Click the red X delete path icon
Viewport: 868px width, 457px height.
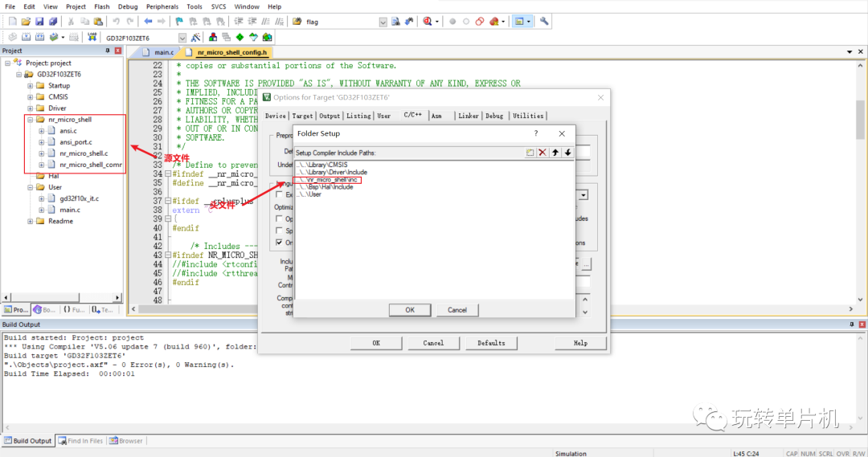coord(542,153)
